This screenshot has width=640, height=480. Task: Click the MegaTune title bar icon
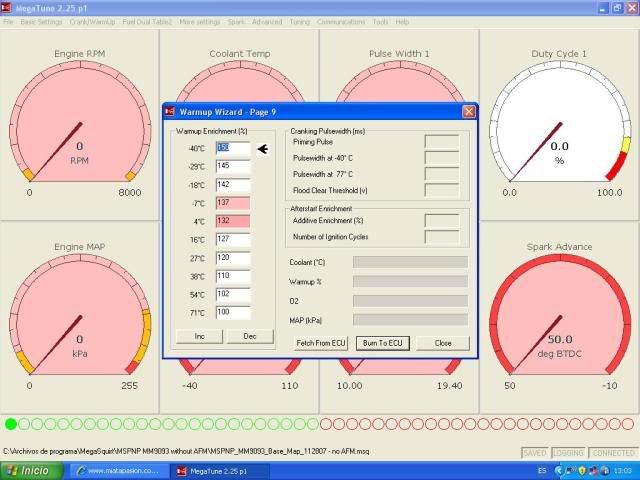tap(6, 8)
